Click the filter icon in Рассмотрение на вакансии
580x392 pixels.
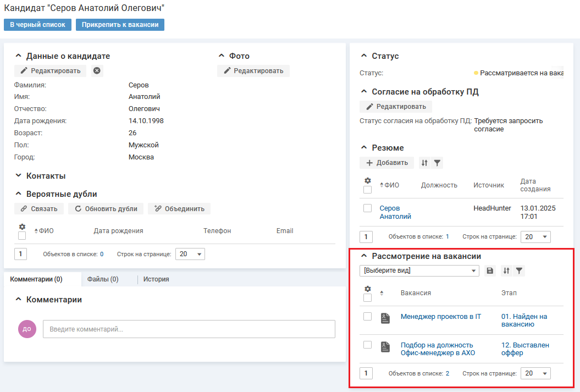[x=519, y=270]
